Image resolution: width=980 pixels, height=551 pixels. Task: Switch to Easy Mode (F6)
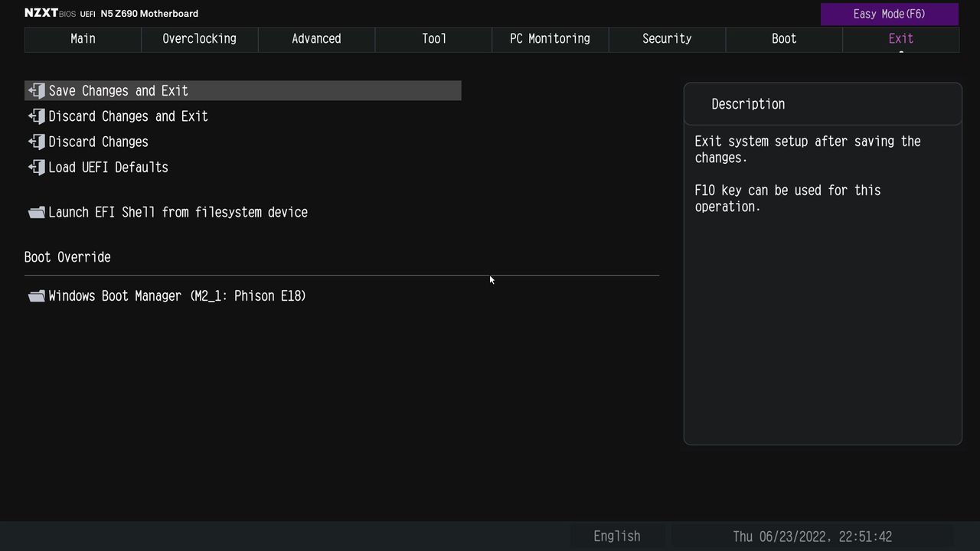click(x=890, y=14)
